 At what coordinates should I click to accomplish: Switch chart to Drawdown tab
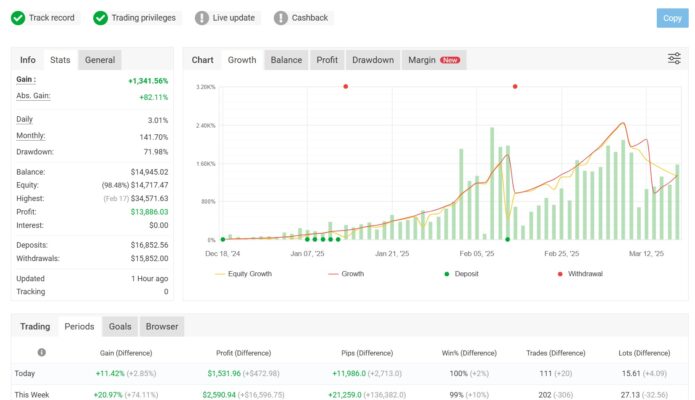[373, 60]
